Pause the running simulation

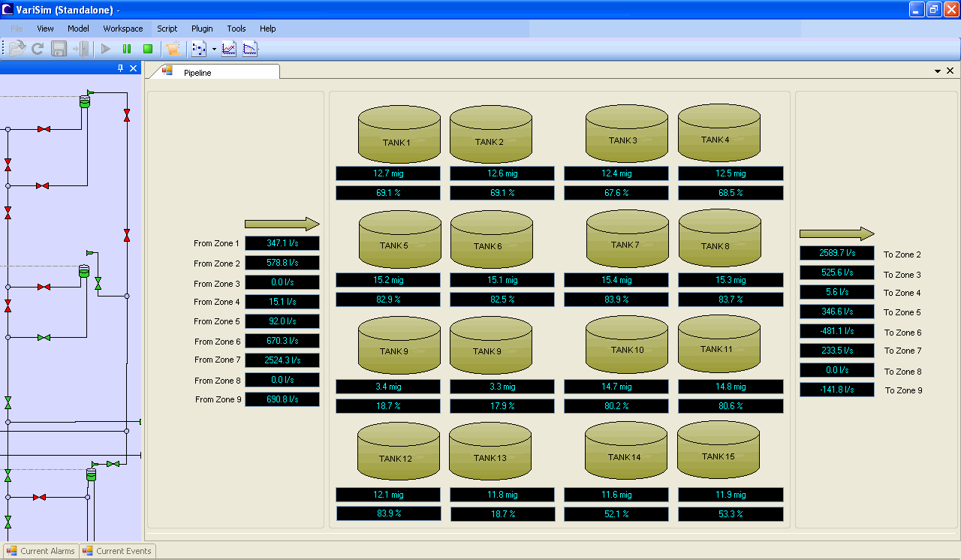[x=126, y=48]
